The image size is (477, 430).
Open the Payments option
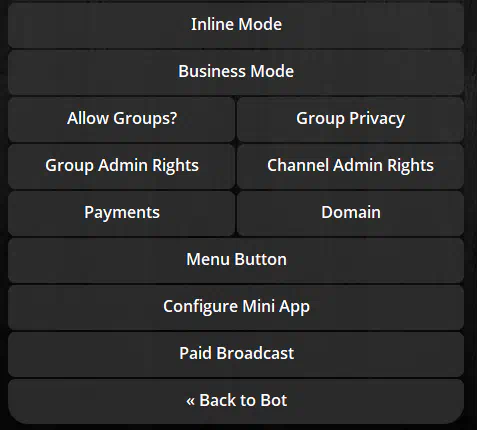[x=122, y=214]
